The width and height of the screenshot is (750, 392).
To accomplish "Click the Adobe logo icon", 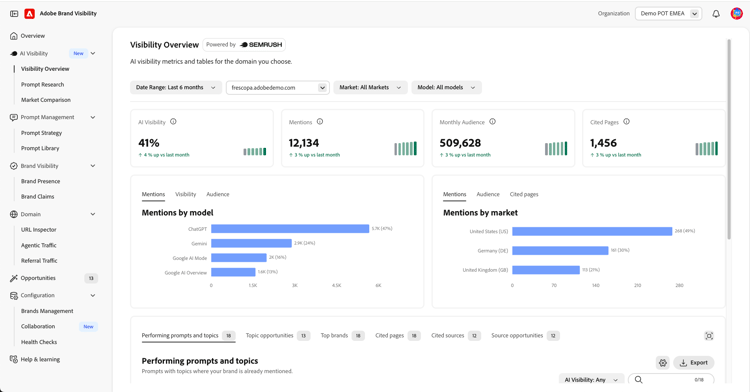I will pos(30,14).
